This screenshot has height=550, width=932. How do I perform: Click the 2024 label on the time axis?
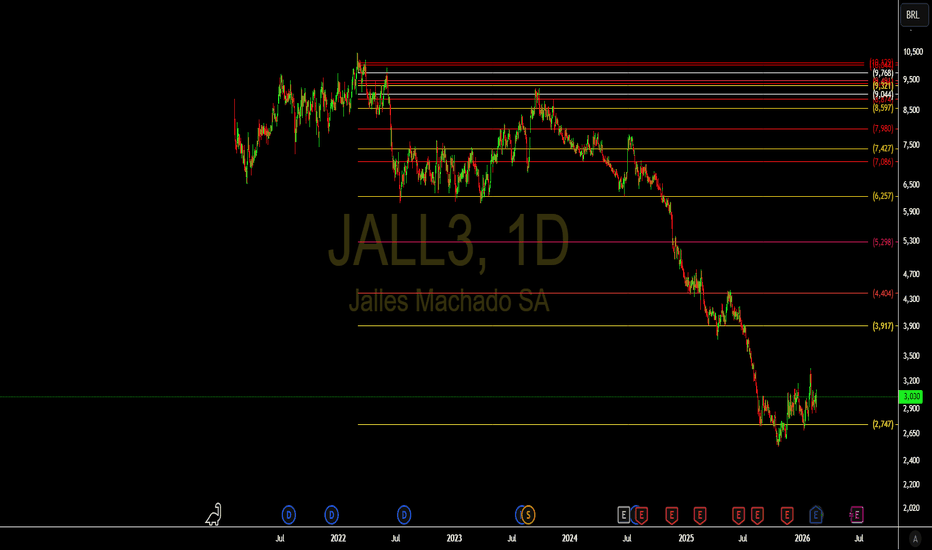[x=569, y=539]
